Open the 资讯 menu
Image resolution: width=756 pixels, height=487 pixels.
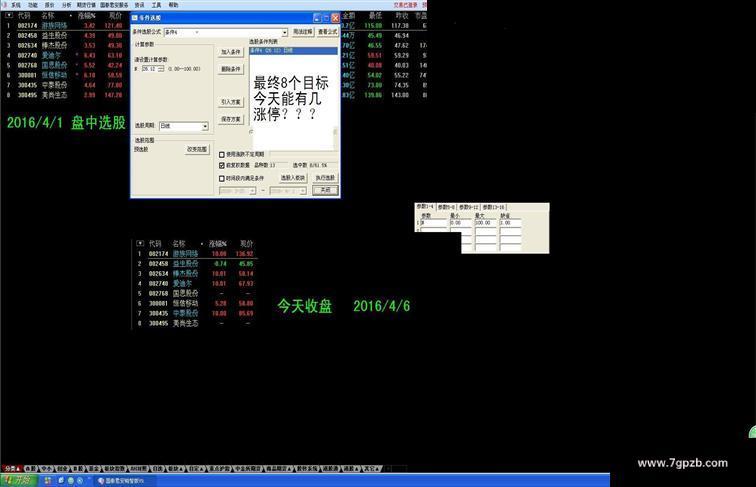tap(139, 5)
